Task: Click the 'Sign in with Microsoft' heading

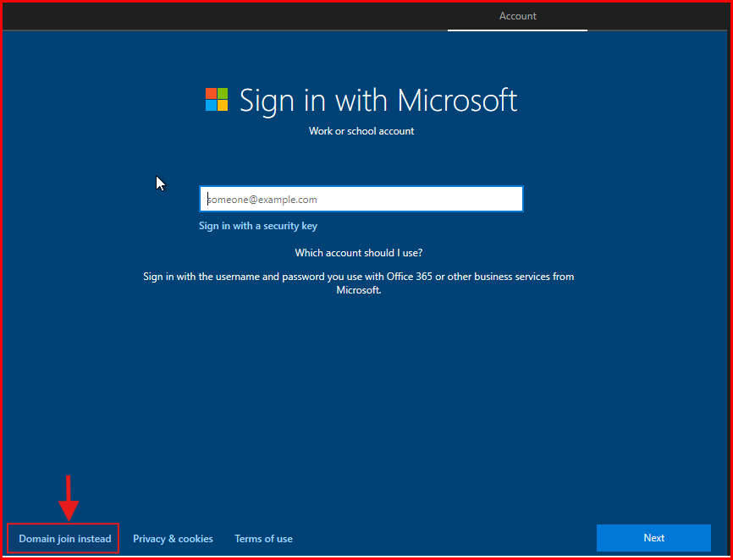Action: [378, 100]
